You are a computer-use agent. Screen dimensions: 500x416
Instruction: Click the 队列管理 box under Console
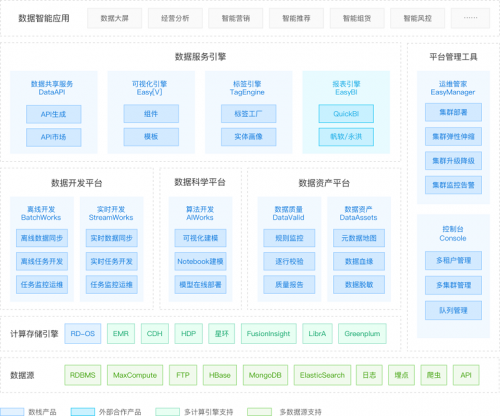click(x=453, y=310)
